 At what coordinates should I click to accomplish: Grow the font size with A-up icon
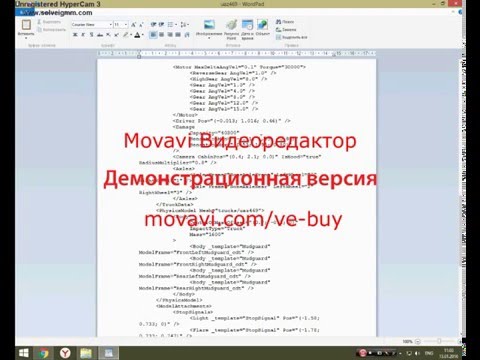[133, 25]
